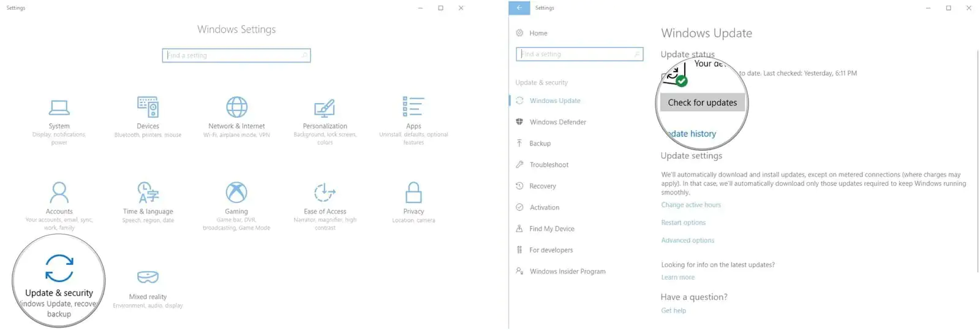Click the Learn more link
980x330 pixels.
pyautogui.click(x=677, y=277)
